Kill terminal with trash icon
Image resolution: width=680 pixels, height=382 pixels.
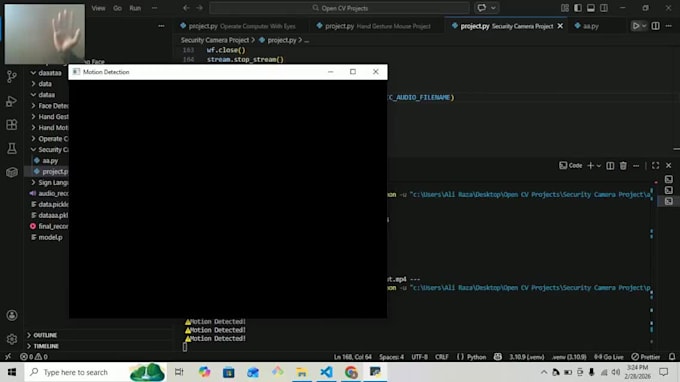click(623, 166)
